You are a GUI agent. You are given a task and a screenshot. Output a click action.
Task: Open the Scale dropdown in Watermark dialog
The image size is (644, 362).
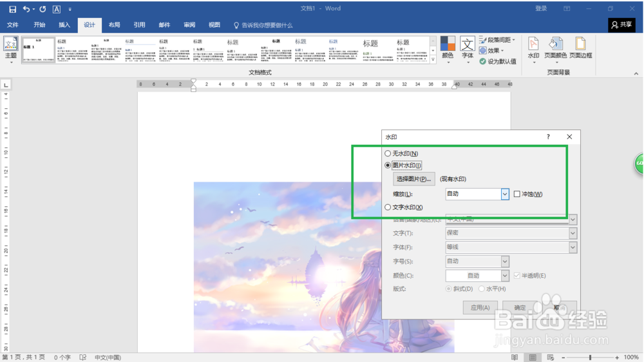505,194
